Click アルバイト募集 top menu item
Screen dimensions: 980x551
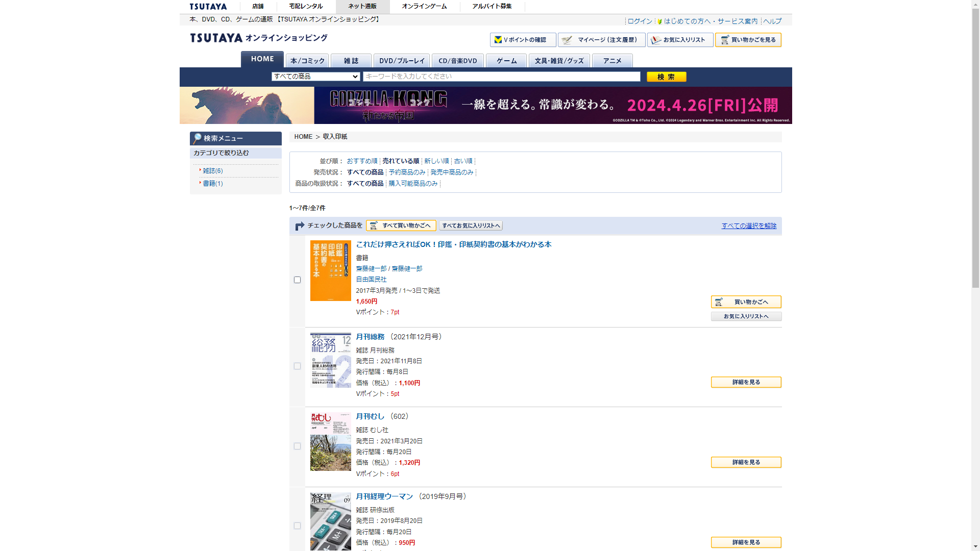(x=492, y=7)
